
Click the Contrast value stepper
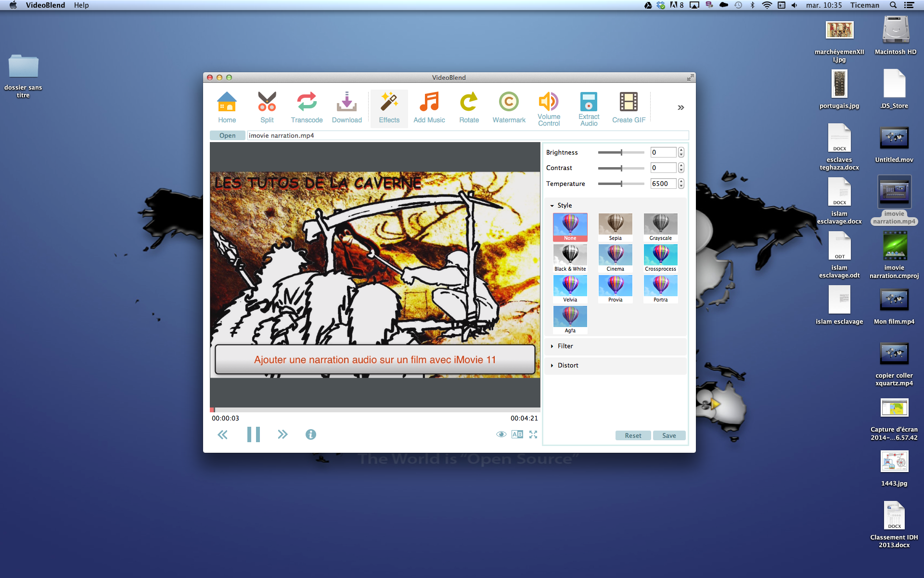click(681, 168)
